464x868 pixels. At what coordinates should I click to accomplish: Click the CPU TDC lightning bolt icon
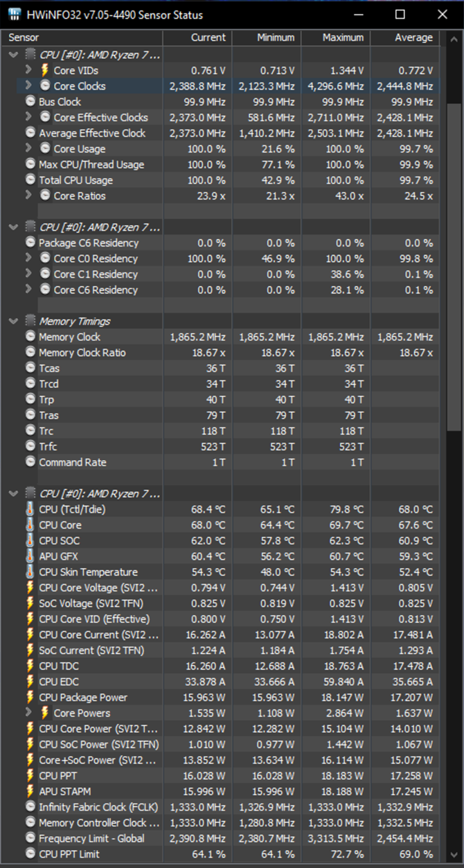point(30,666)
